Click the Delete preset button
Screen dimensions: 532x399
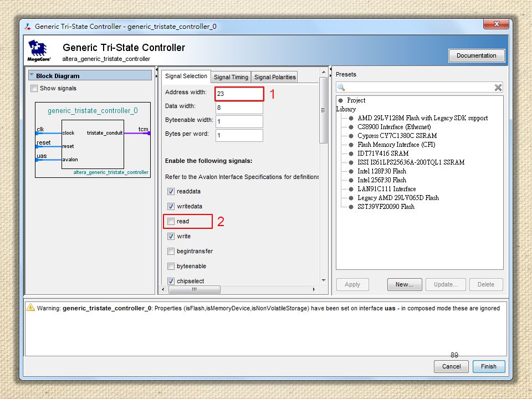(486, 284)
